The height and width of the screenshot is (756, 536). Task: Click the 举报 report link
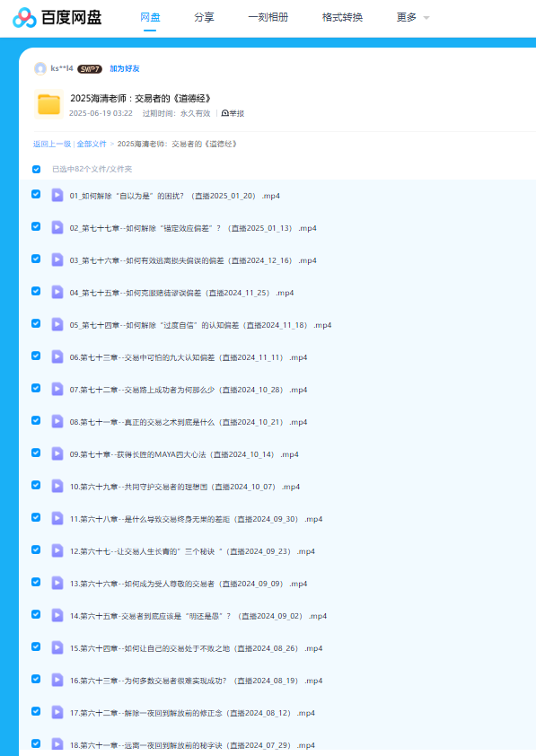tap(237, 113)
